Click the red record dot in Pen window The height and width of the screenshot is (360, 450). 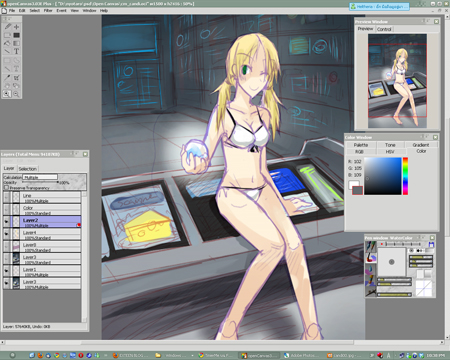pos(382,244)
